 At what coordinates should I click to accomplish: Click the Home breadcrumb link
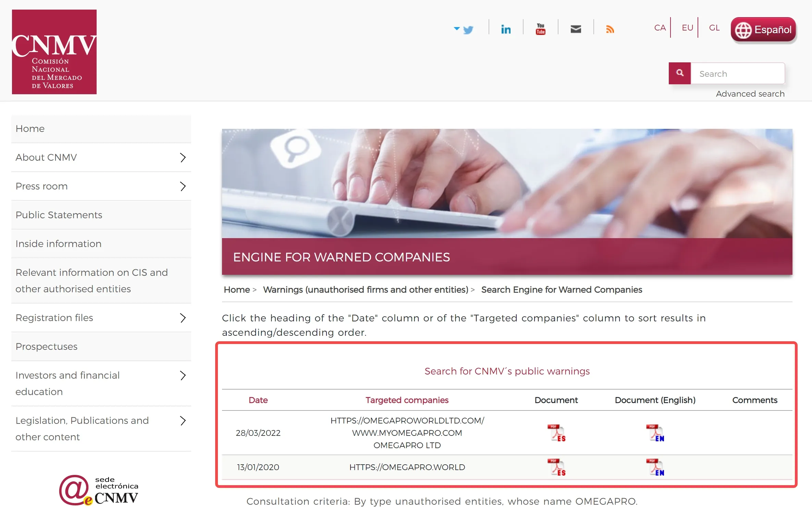tap(237, 290)
